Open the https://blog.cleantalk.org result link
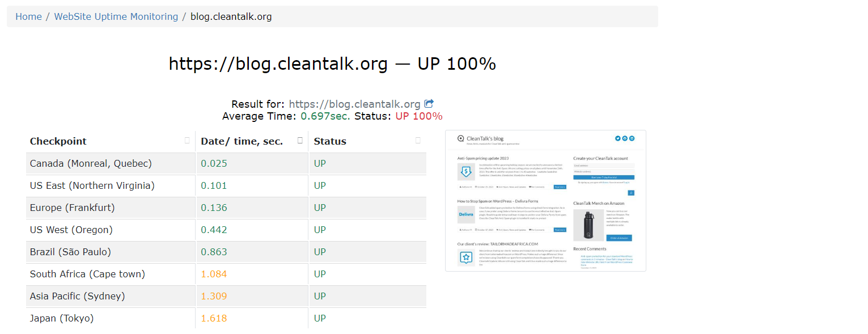 [354, 104]
